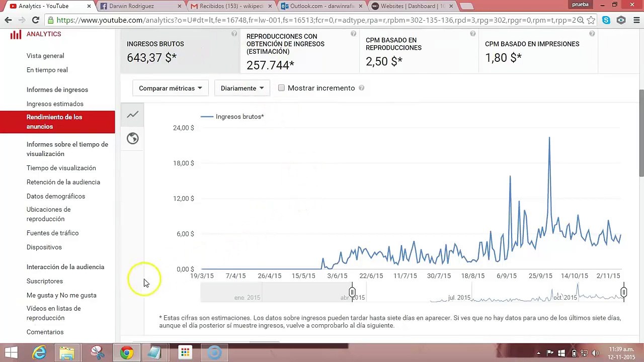
Task: Select Reproducciones con obtención de ingresos card
Action: point(299,51)
